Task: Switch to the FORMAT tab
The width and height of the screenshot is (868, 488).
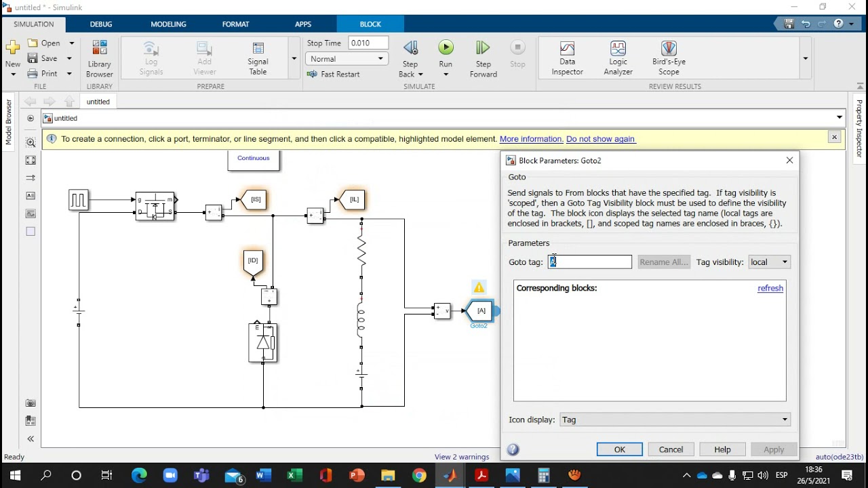Action: [x=235, y=24]
